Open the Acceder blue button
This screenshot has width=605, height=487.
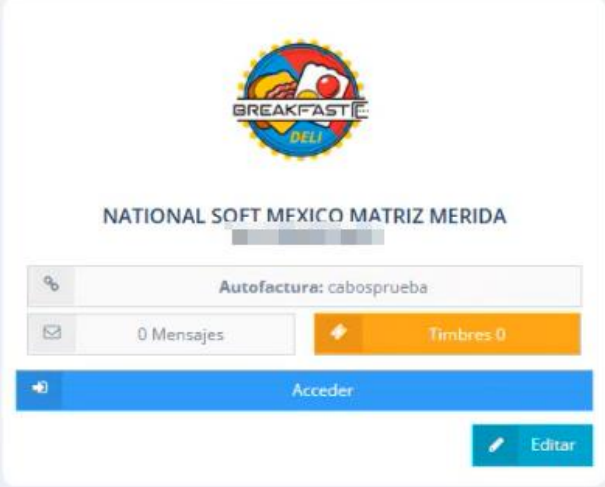tap(304, 390)
